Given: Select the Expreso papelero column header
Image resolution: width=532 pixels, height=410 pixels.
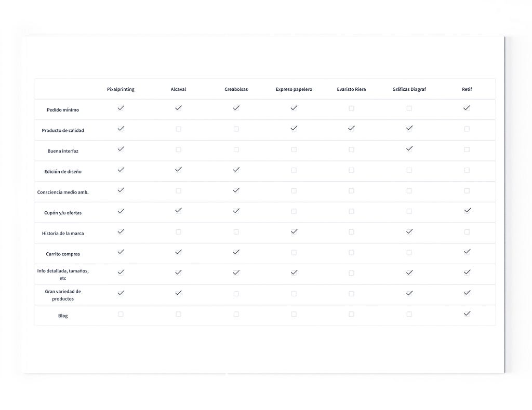Looking at the screenshot, I should [294, 89].
